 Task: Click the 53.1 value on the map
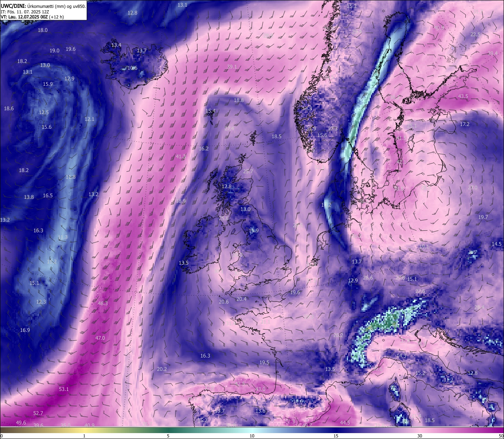click(x=64, y=389)
